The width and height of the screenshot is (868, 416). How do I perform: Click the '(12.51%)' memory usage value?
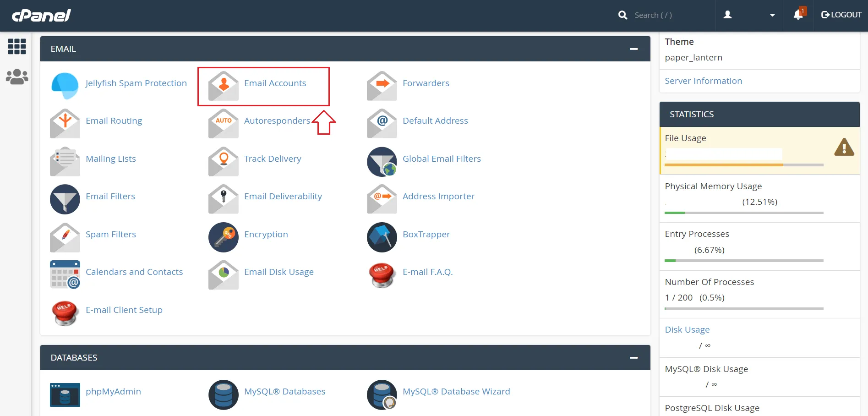759,202
